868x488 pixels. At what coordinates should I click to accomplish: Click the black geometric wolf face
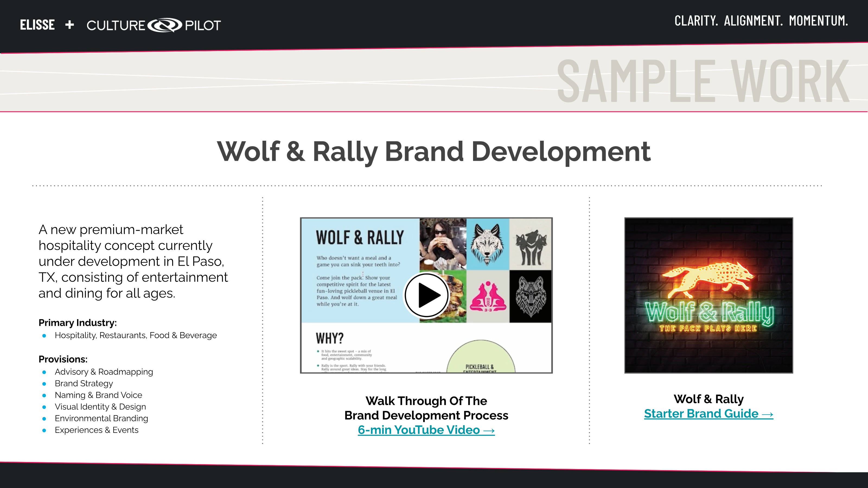[x=530, y=296]
